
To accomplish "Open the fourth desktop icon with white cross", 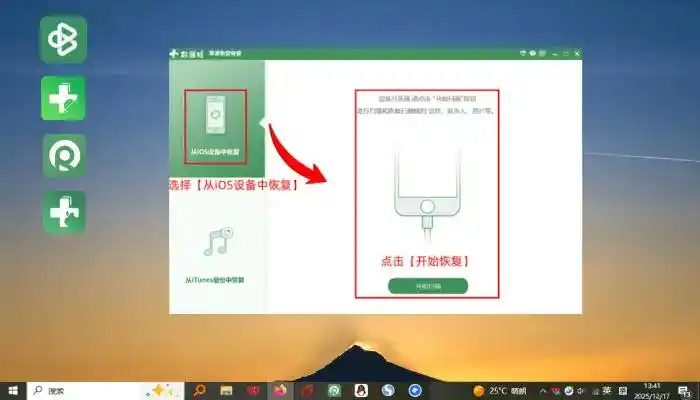I will click(64, 212).
